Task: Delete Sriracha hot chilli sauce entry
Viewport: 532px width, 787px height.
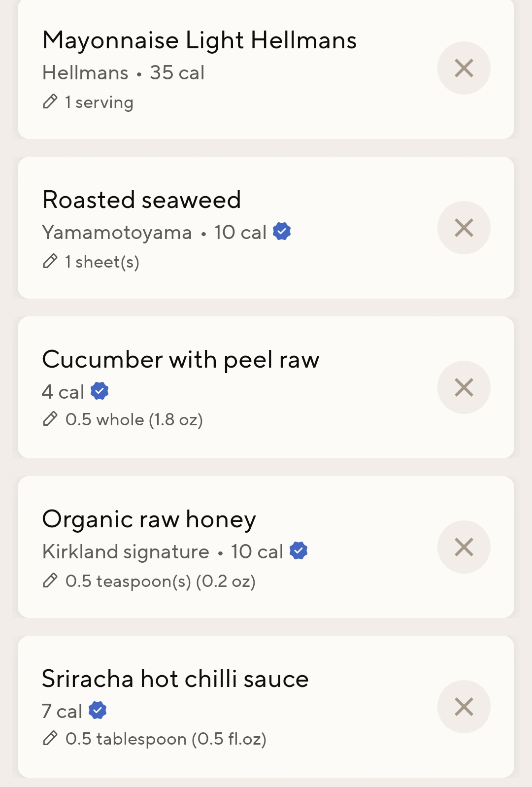Action: coord(464,707)
